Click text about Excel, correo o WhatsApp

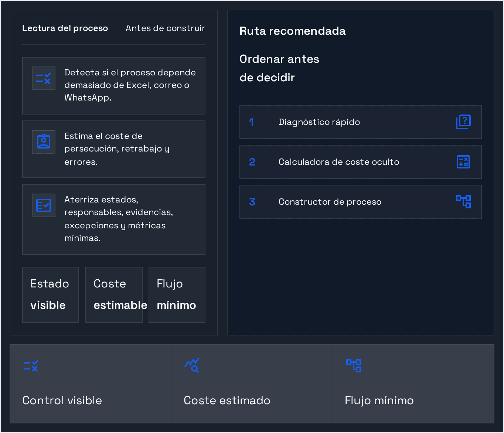click(130, 85)
